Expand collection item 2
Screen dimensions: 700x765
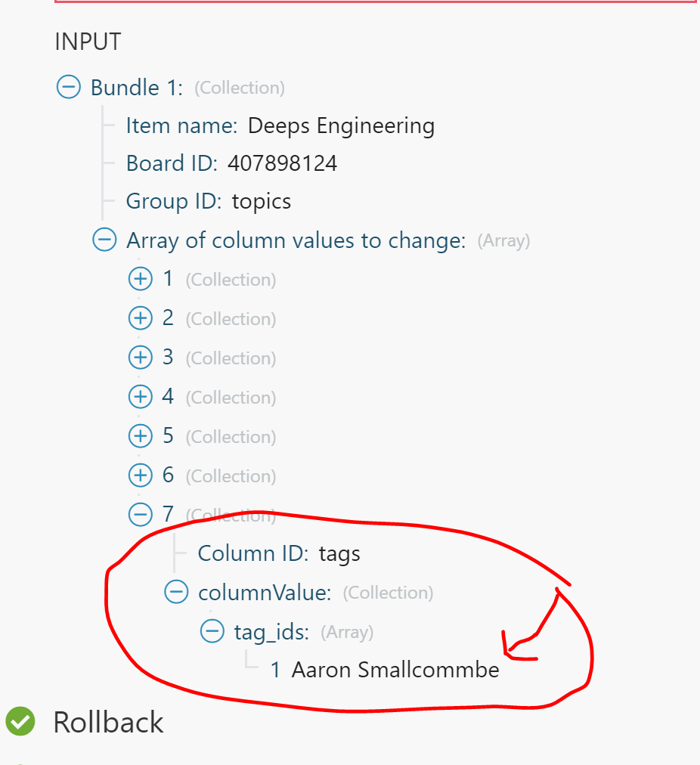(x=141, y=318)
